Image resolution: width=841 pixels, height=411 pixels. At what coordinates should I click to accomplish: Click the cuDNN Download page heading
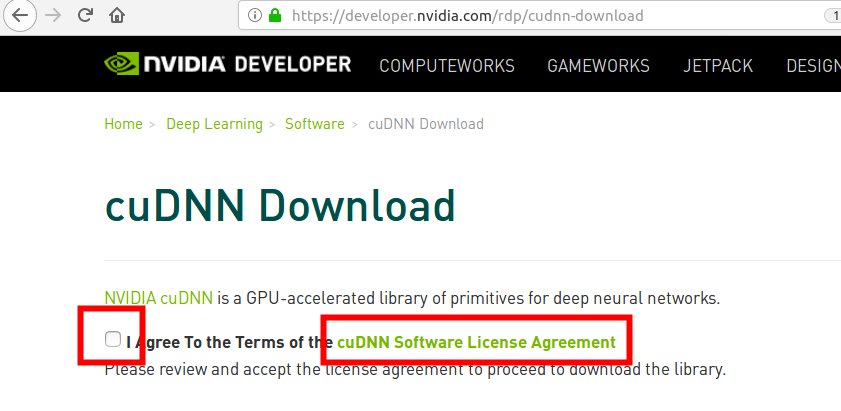(x=280, y=206)
